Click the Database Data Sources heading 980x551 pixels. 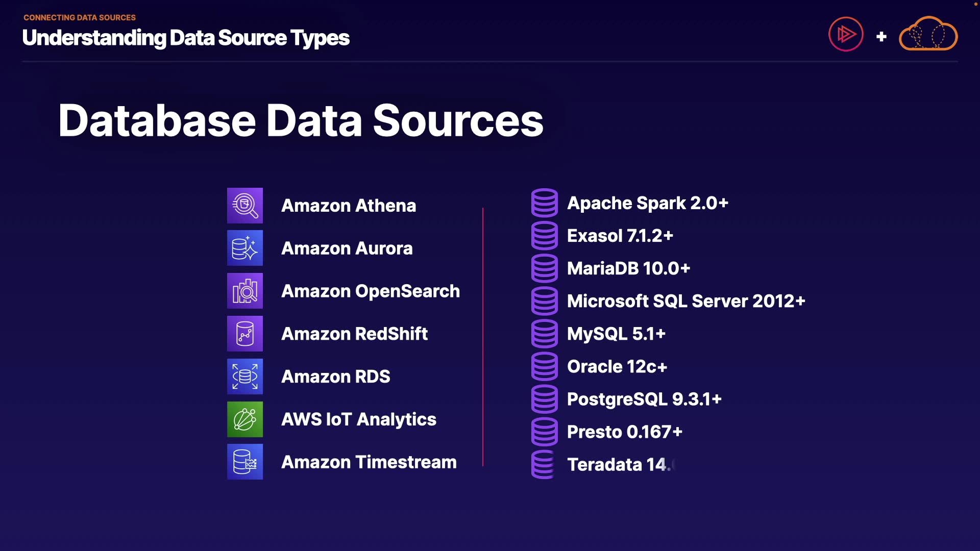coord(301,121)
